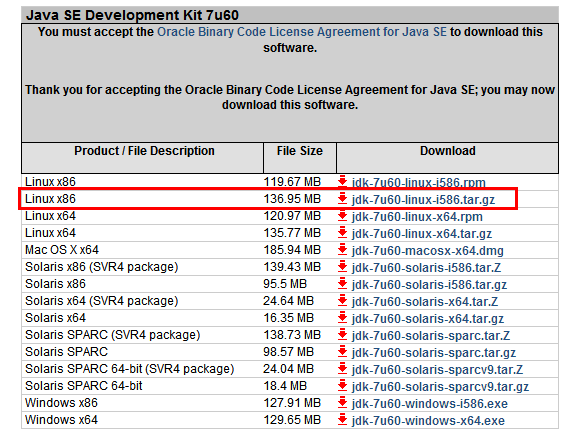Click download arrow icon for jdk-7u60-windows-x64.exe

[x=343, y=419]
